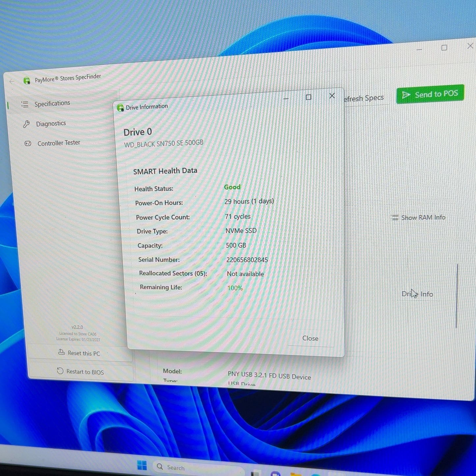Open the Windows Start menu
476x476 pixels.
click(x=142, y=465)
